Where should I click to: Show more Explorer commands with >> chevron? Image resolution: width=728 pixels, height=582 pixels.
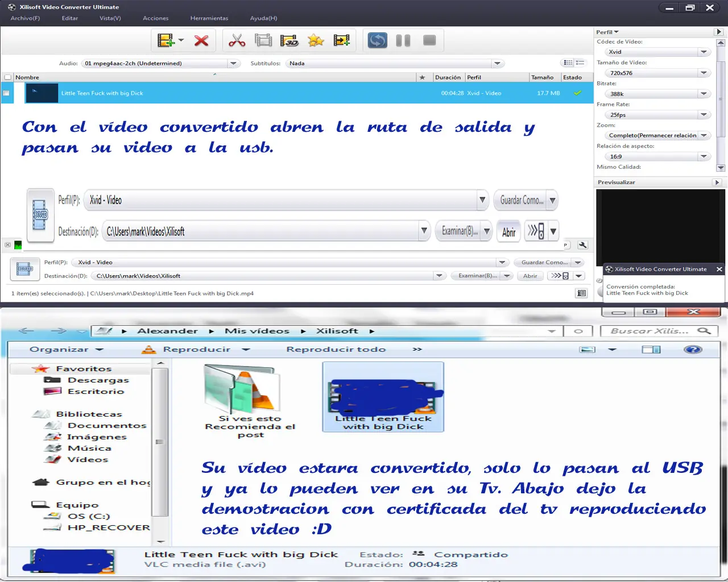(x=417, y=350)
